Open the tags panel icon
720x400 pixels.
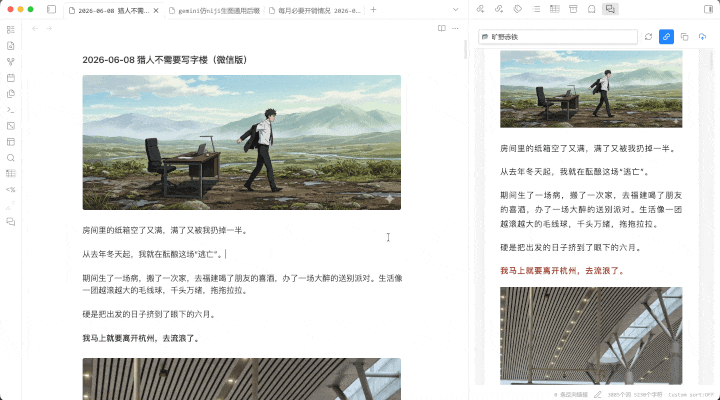518,9
